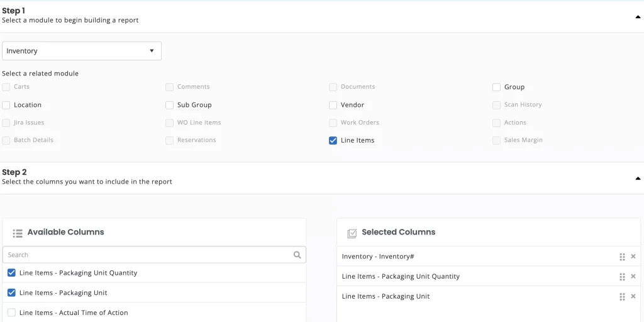The height and width of the screenshot is (322, 644).
Task: Click the Available Columns list icon
Action: (x=18, y=233)
